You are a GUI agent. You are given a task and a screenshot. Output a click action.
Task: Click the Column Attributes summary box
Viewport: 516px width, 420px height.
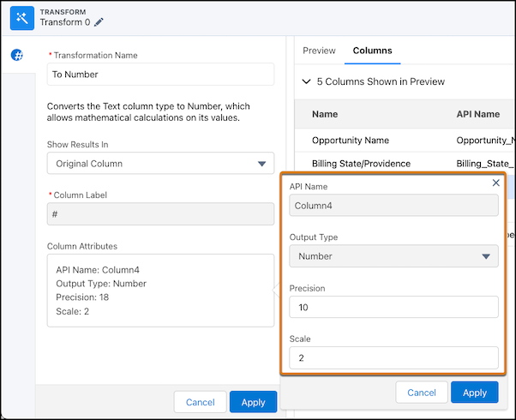160,290
